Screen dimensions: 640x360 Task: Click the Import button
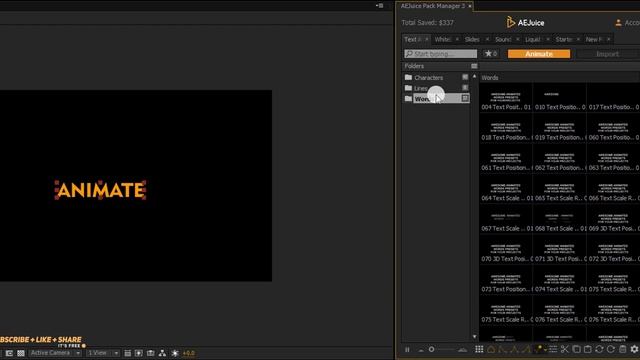607,54
